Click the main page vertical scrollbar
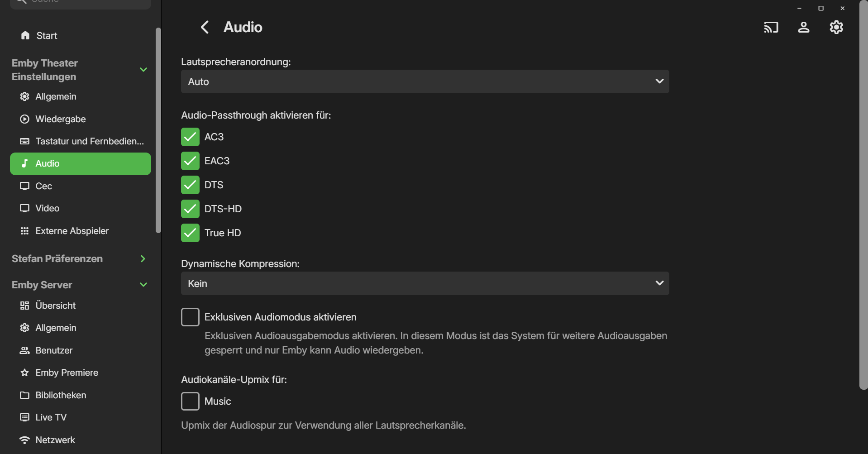Image resolution: width=868 pixels, height=454 pixels. (x=863, y=195)
